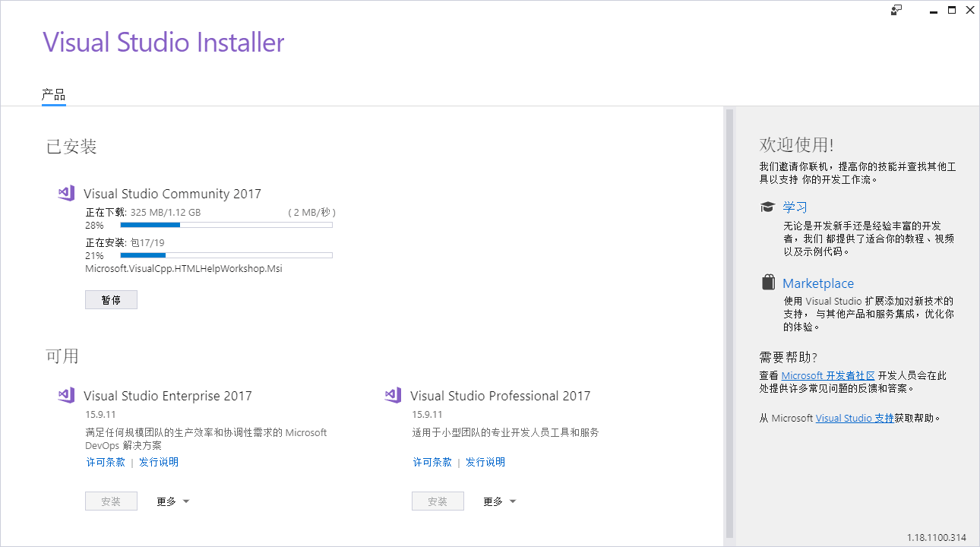Click the 需要帮助? heading
This screenshot has height=547, width=980.
pyautogui.click(x=788, y=357)
